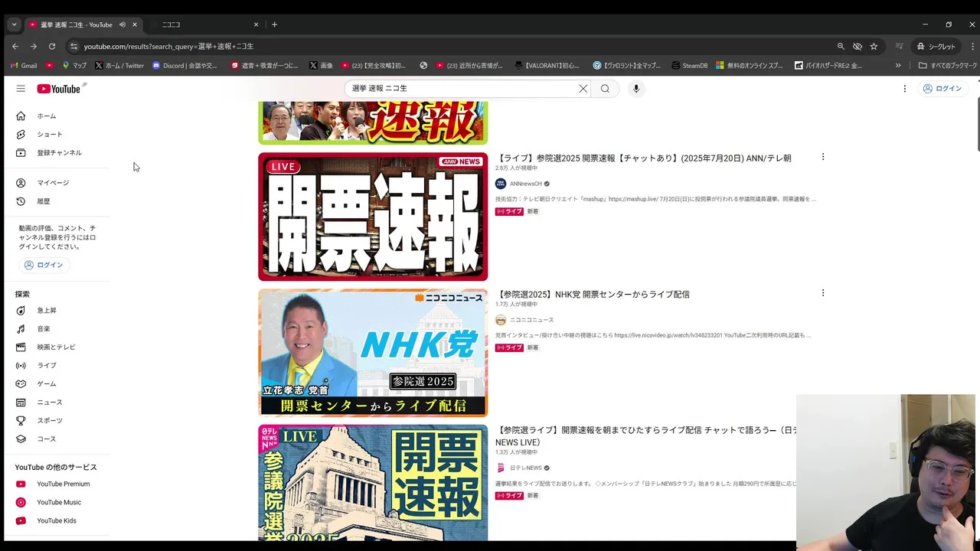Click the magnifier search button

coord(605,89)
